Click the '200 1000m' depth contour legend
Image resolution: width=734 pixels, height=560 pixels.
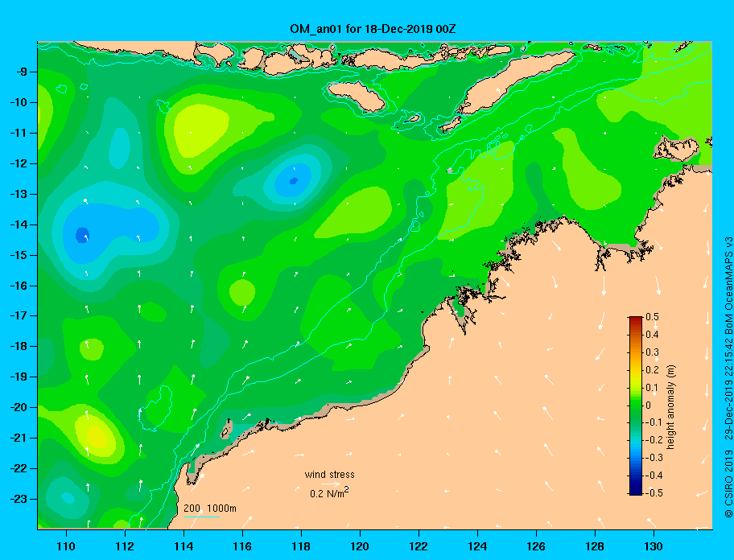210,509
